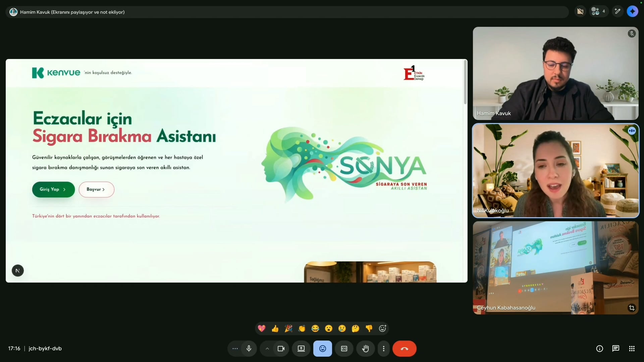Toggle the reactions bar button
Viewport: 644px width, 362px height.
tap(323, 349)
